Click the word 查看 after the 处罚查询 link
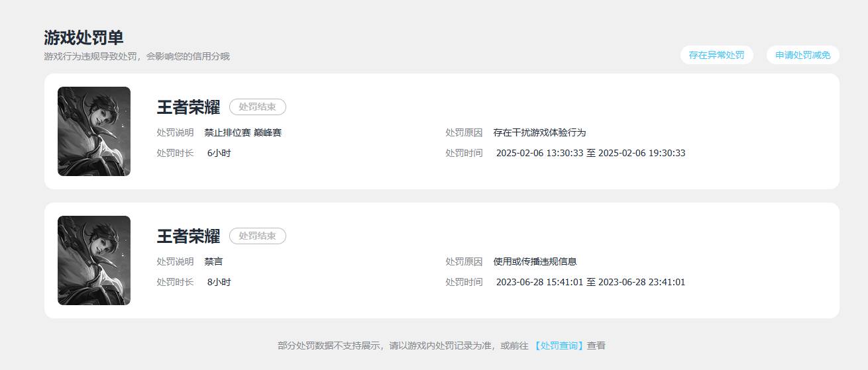Image resolution: width=868 pixels, height=370 pixels. tap(596, 346)
